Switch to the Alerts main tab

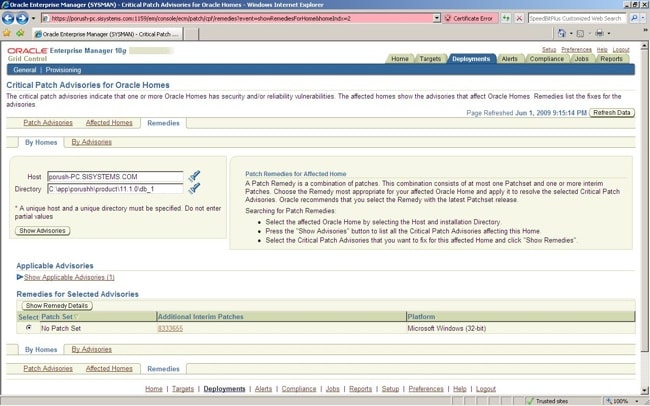pyautogui.click(x=509, y=59)
